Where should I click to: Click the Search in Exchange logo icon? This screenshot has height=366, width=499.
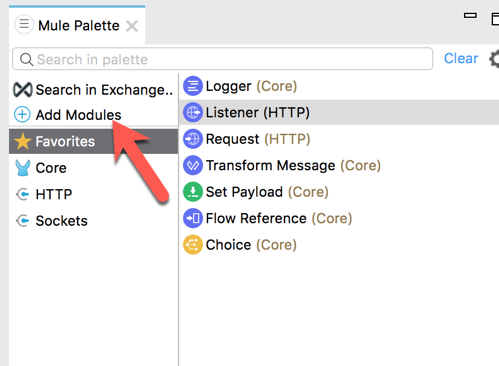click(x=23, y=89)
